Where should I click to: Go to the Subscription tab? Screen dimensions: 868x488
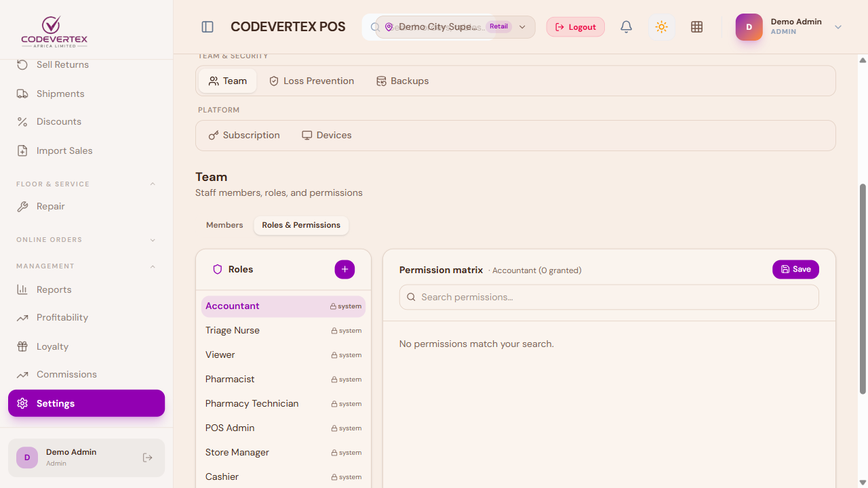(244, 136)
